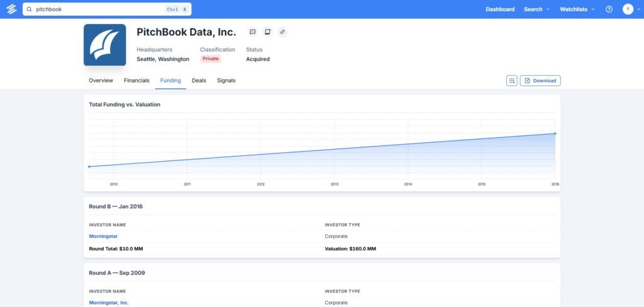Image resolution: width=644 pixels, height=307 pixels.
Task: Click the 2016 endpoint on the funding chart
Action: click(x=555, y=133)
